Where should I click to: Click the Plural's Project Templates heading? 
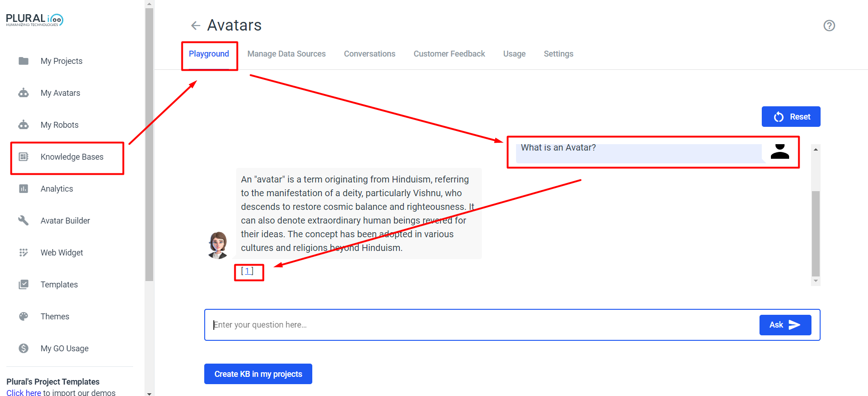53,382
